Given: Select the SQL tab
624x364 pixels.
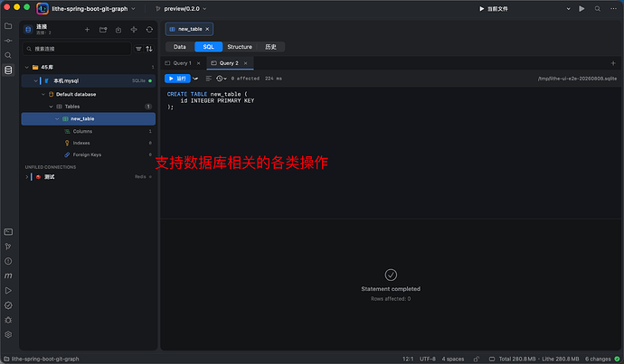Looking at the screenshot, I should pyautogui.click(x=209, y=47).
